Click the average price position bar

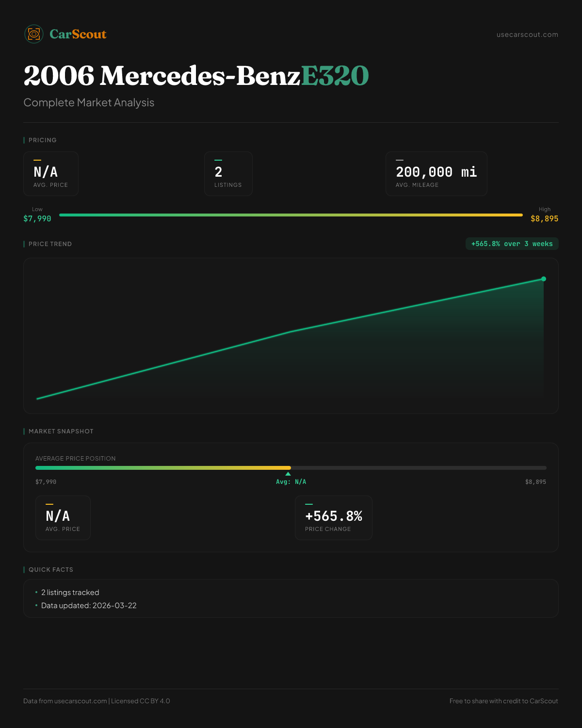[291, 468]
